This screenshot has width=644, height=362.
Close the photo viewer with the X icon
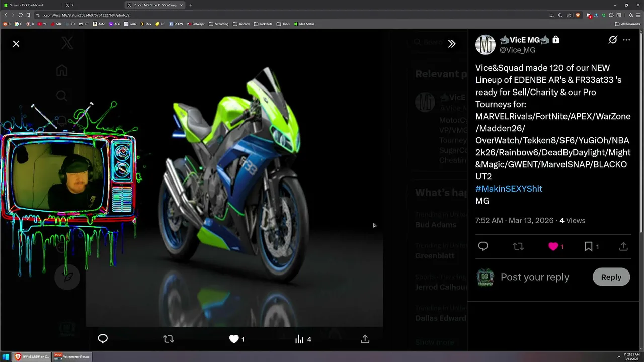(x=16, y=44)
